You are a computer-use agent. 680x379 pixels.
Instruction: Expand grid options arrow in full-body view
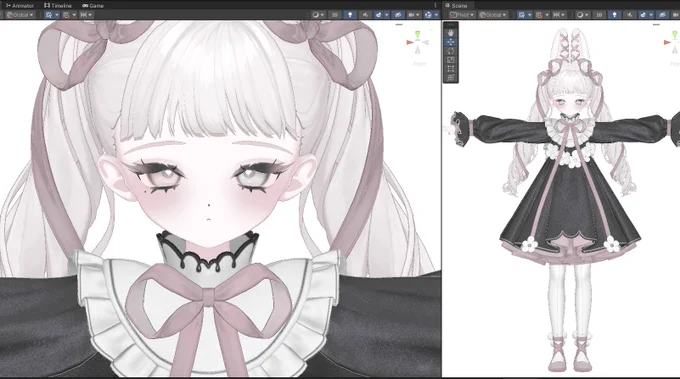[x=530, y=15]
